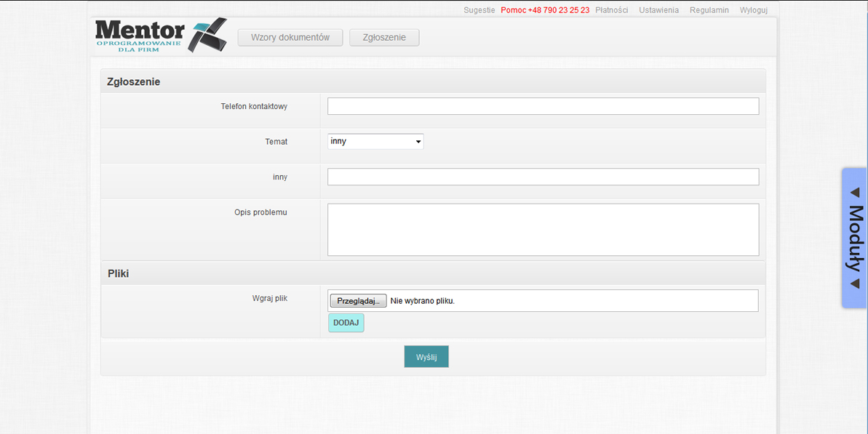Click the DODAJ button
The image size is (868, 434).
[x=346, y=323]
